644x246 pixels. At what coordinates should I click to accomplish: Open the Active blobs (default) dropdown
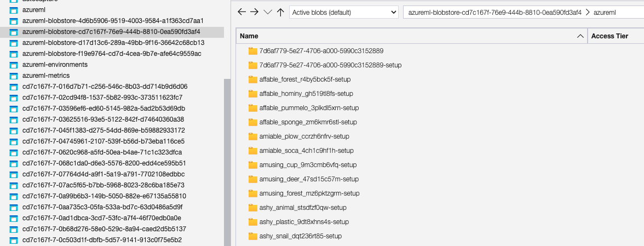(344, 12)
